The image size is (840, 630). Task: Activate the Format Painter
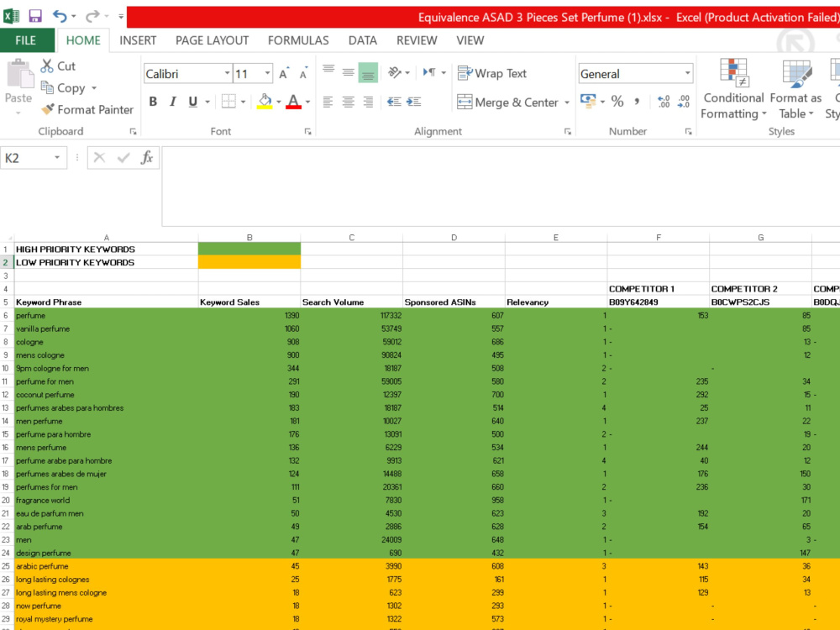87,109
